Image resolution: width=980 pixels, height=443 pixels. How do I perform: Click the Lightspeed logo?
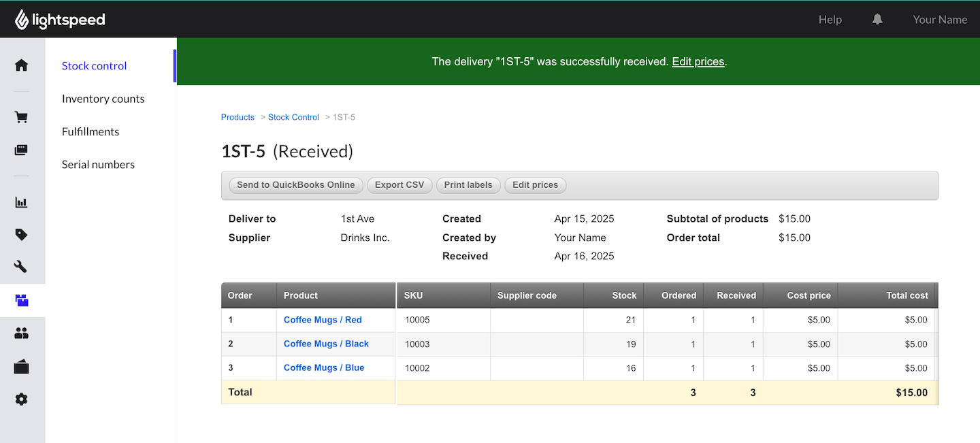(60, 20)
